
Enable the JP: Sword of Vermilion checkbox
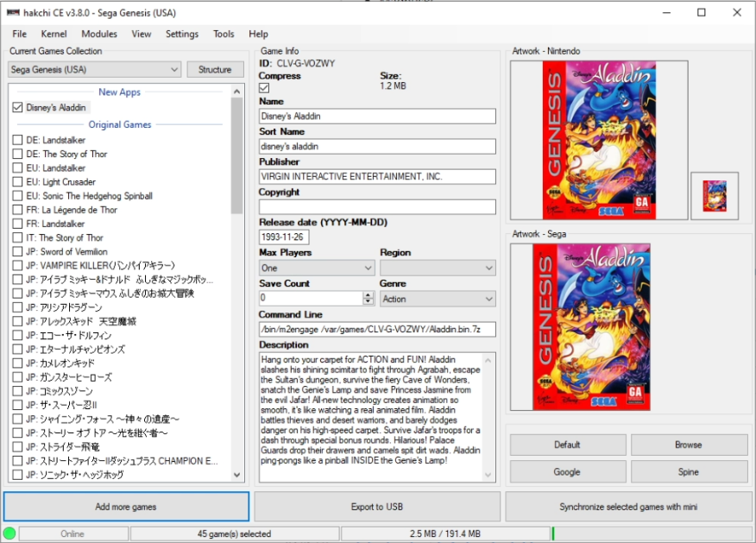(18, 252)
